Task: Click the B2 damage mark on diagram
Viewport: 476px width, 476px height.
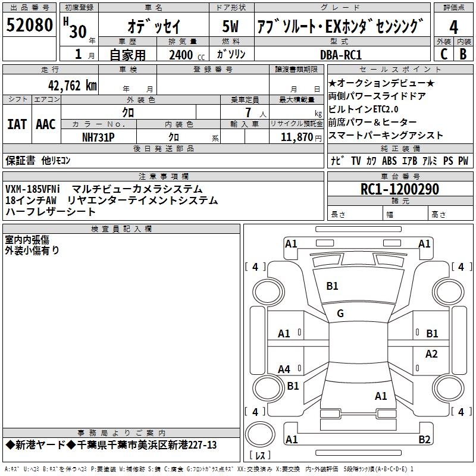Action: click(424, 440)
